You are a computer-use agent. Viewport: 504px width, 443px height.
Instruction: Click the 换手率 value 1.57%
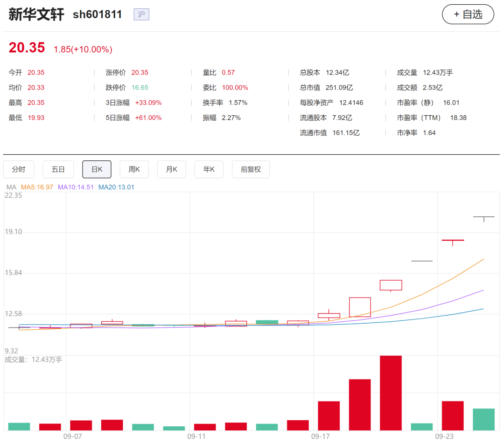click(238, 103)
